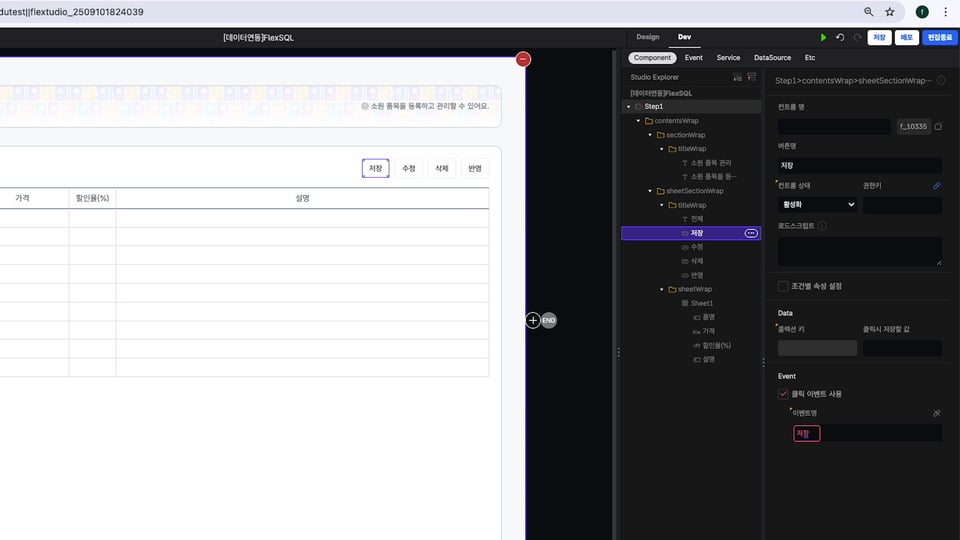Click the first sort icon in Studio Explorer header
Viewport: 960px width, 540px height.
click(737, 77)
